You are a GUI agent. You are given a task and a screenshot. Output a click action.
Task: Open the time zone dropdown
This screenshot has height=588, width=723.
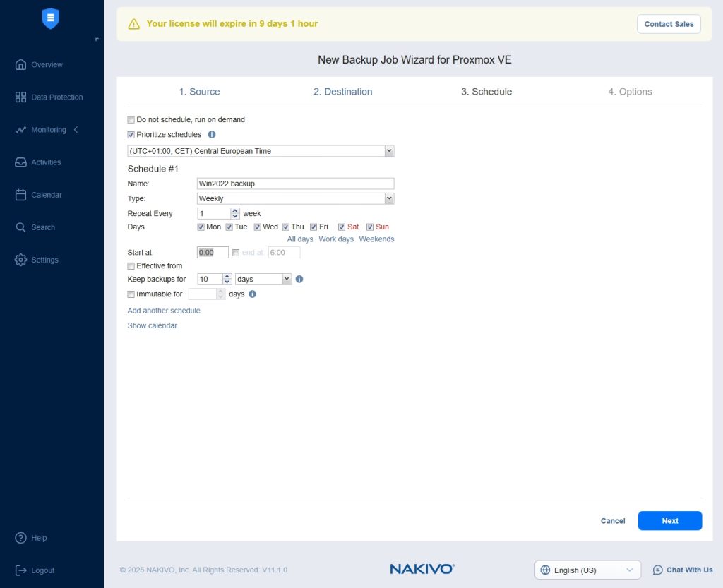coord(388,151)
